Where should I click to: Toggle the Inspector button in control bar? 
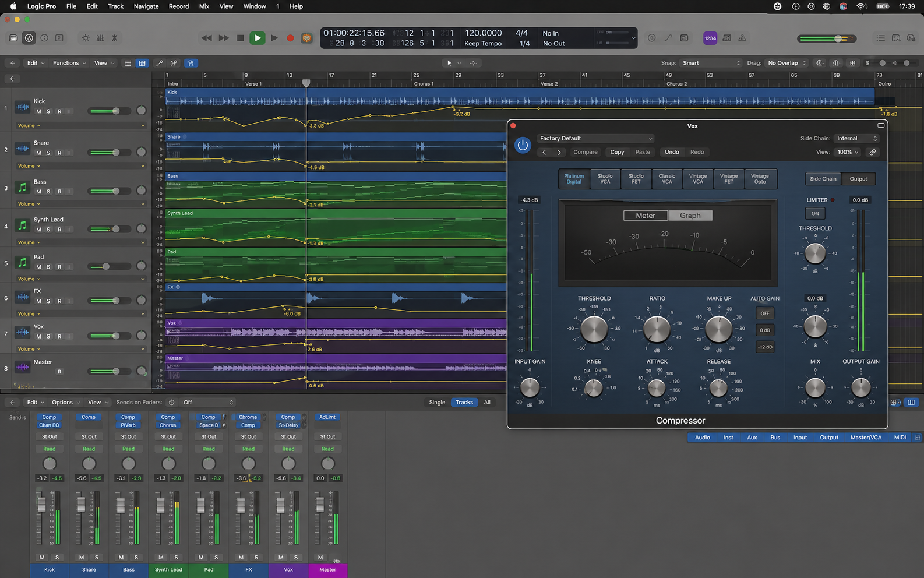[x=29, y=38]
